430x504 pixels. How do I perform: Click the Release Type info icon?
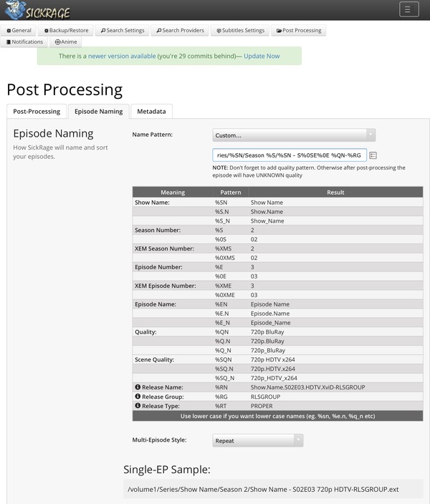(x=138, y=406)
